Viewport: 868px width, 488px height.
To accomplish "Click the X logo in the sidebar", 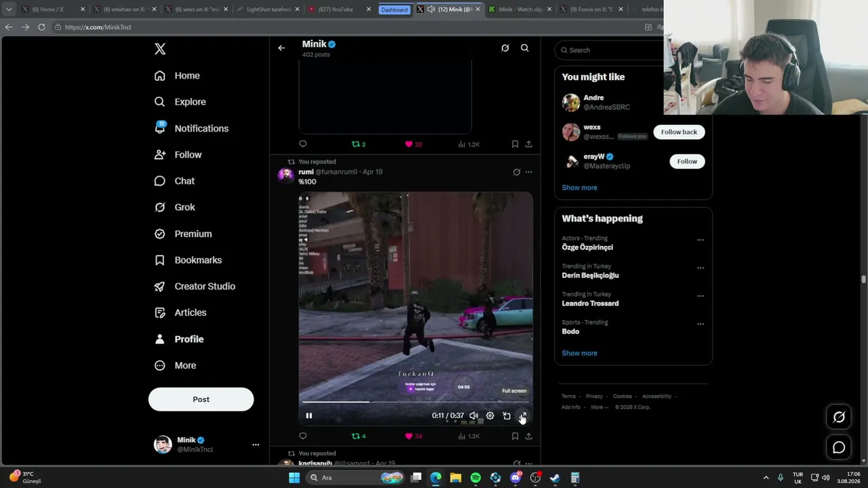I will pos(160,49).
